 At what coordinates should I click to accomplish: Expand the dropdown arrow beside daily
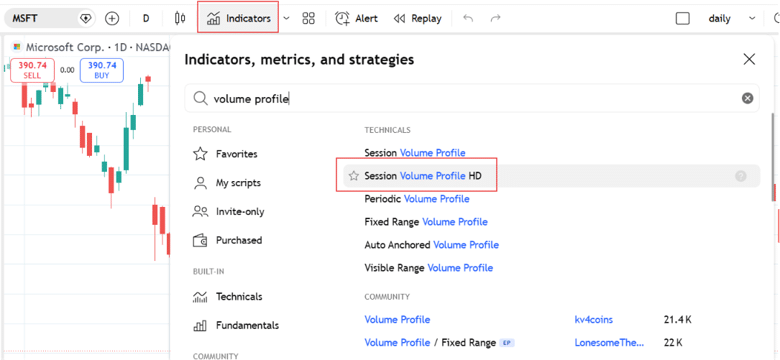752,19
